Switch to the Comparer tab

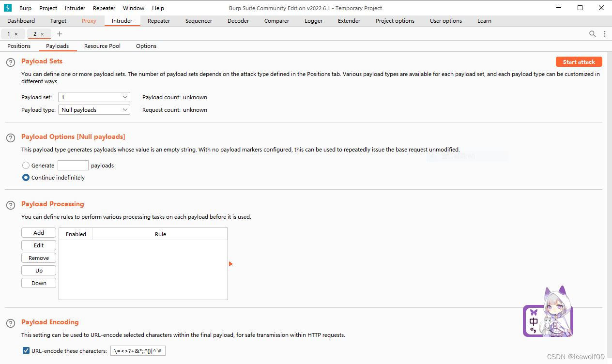pyautogui.click(x=276, y=21)
